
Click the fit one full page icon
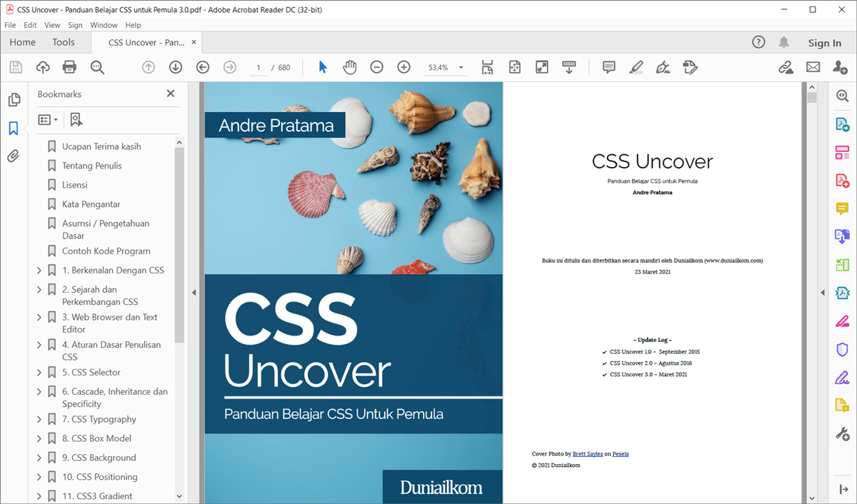click(x=515, y=67)
